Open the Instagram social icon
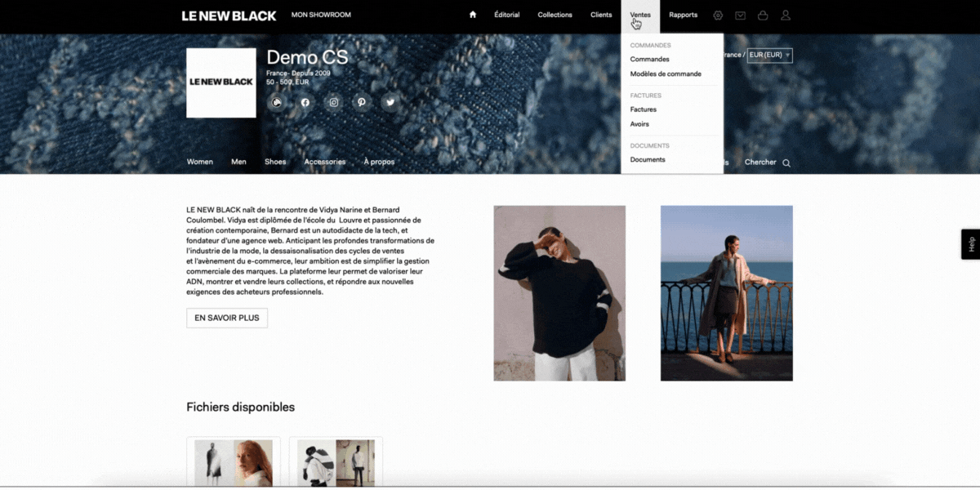The image size is (980, 490). click(334, 102)
